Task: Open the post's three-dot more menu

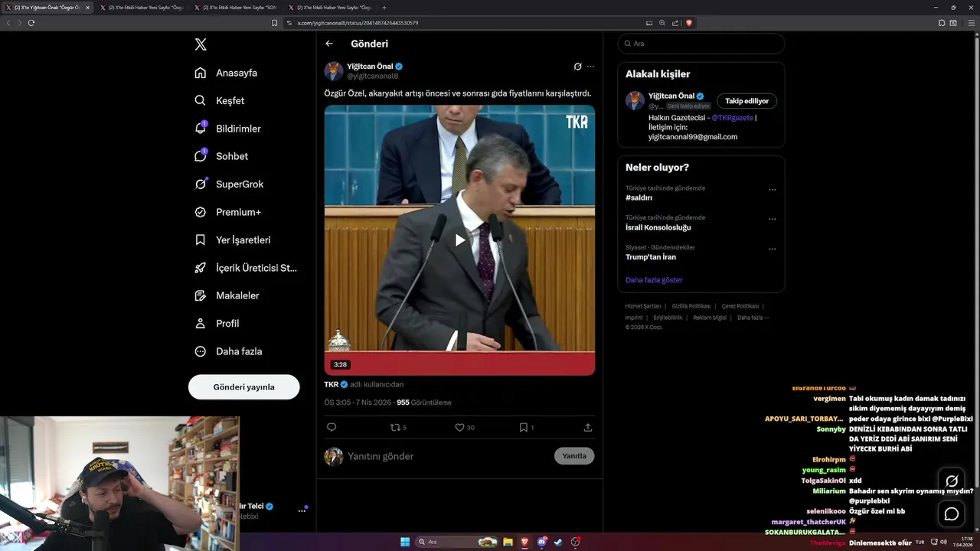Action: click(590, 67)
